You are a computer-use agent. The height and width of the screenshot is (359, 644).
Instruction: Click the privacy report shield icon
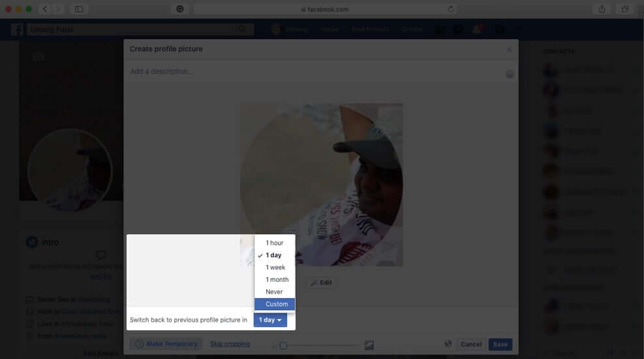tap(179, 8)
